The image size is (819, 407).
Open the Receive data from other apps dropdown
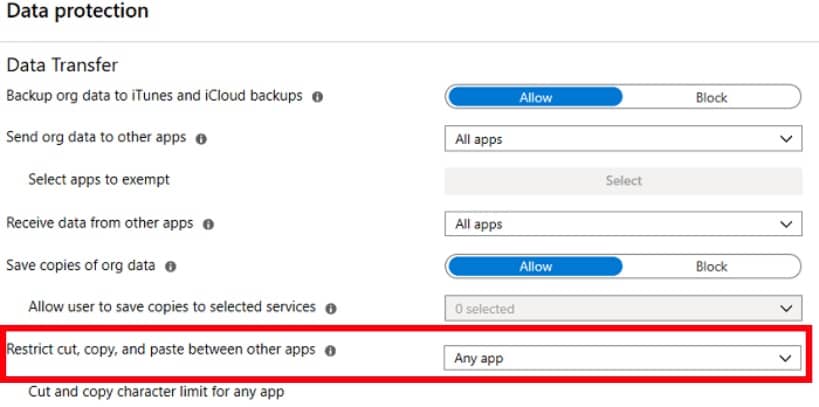pyautogui.click(x=622, y=225)
